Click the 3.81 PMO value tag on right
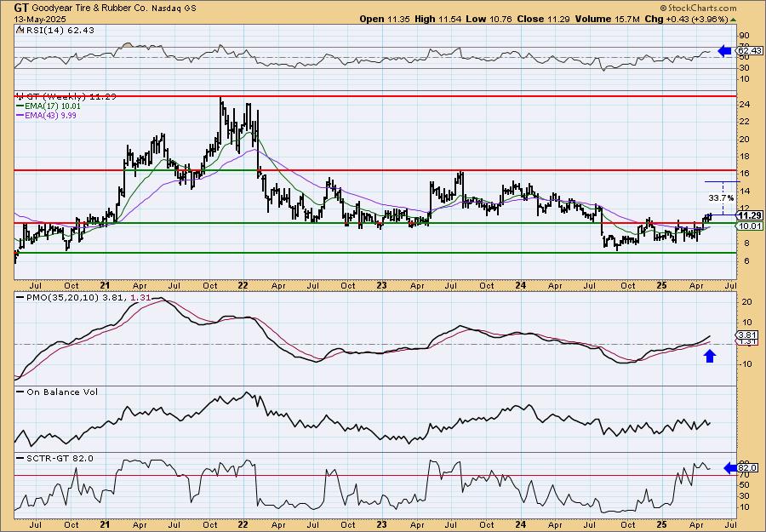The width and height of the screenshot is (766, 532). coord(748,335)
